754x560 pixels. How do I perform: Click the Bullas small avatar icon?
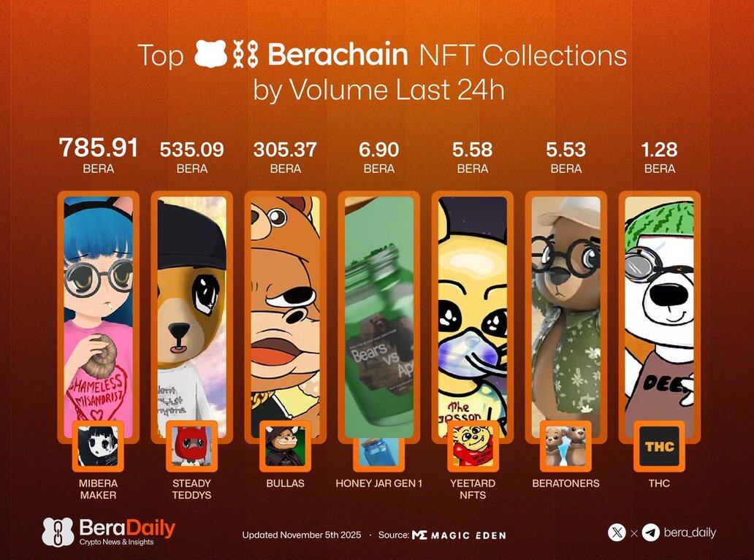(285, 447)
